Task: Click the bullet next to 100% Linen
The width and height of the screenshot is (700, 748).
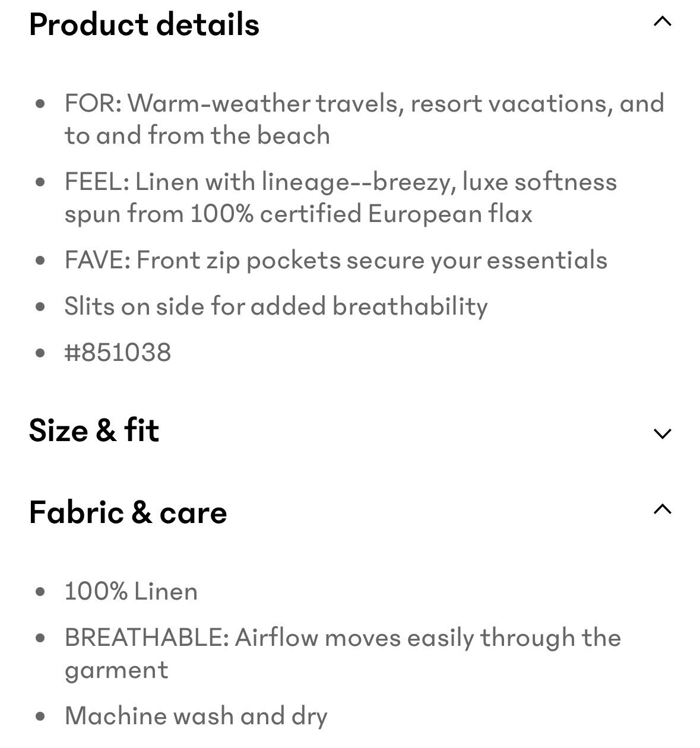Action: coord(40,592)
